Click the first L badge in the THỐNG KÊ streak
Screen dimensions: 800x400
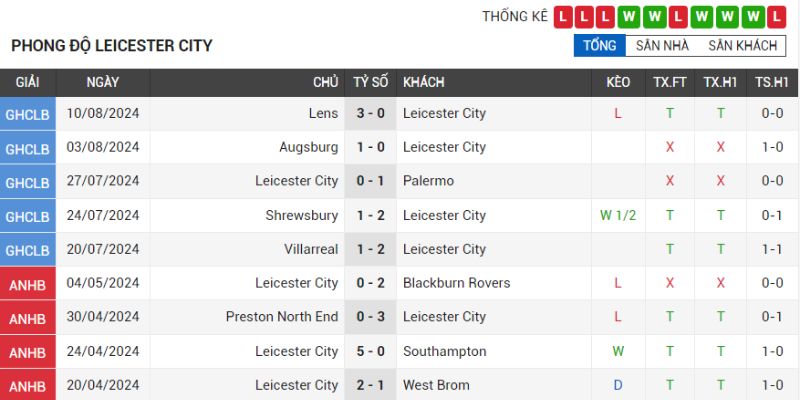tap(563, 16)
